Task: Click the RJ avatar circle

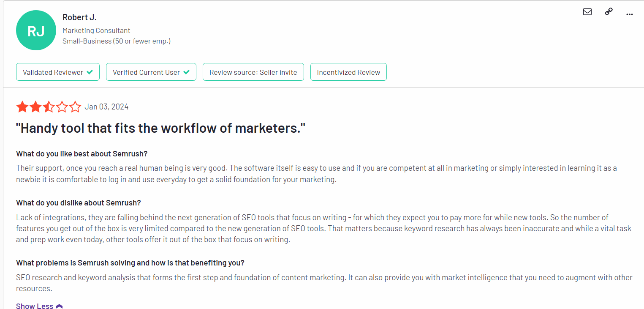Action: coord(36,30)
